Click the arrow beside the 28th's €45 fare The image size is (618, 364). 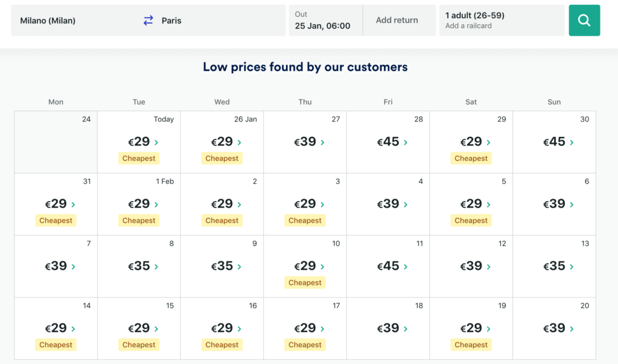click(406, 142)
